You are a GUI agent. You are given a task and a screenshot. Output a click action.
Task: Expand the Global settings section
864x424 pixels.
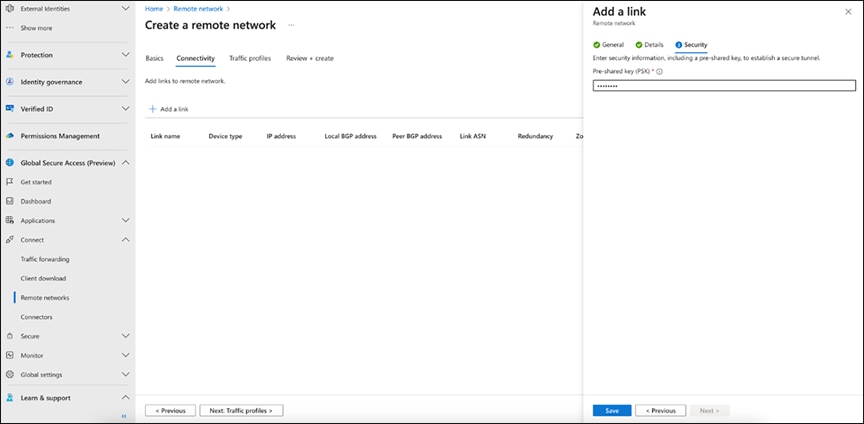125,375
